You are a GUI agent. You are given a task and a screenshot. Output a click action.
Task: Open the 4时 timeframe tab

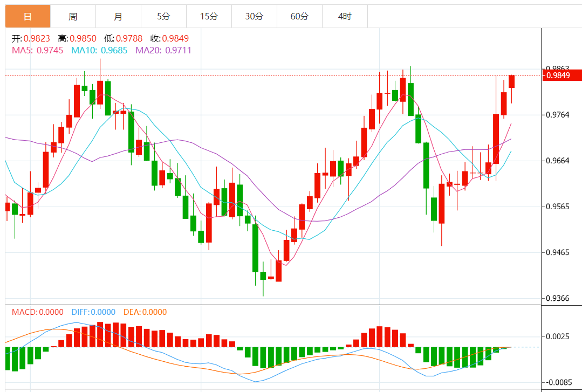pos(345,16)
